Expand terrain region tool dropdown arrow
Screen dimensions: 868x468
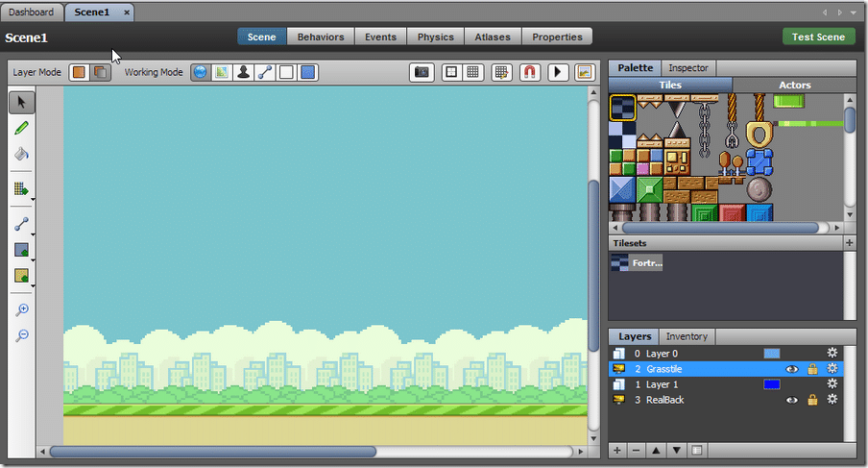(34, 285)
